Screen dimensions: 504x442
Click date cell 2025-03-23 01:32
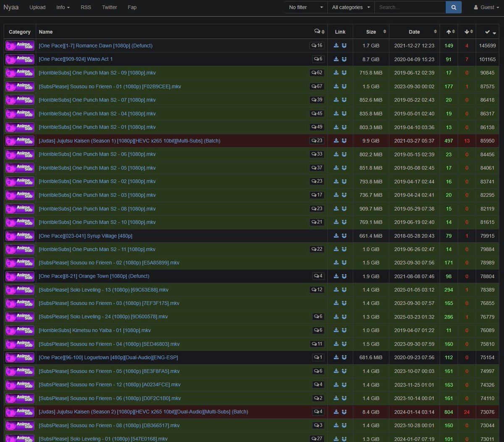[414, 317]
